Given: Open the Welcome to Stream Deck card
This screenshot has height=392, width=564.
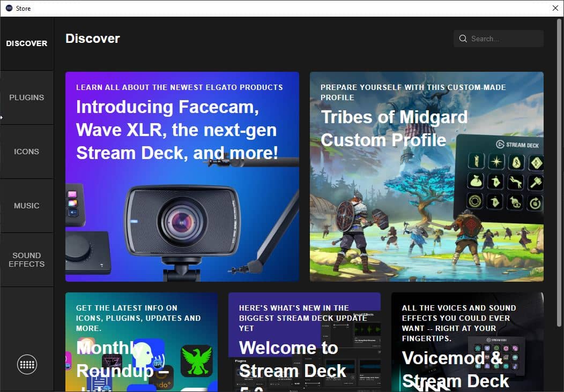Looking at the screenshot, I should [305, 342].
